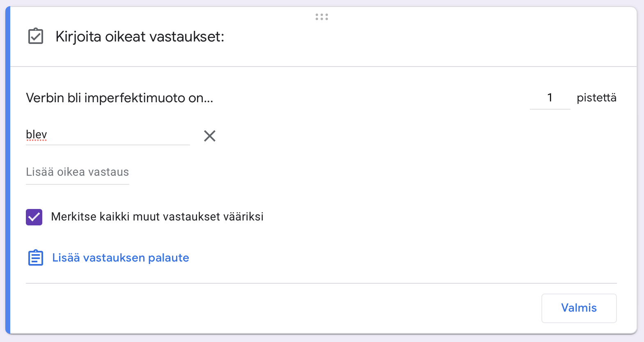Click the 'Merkitse kaikki muut vastaukset vääriksi' label

pos(157,217)
